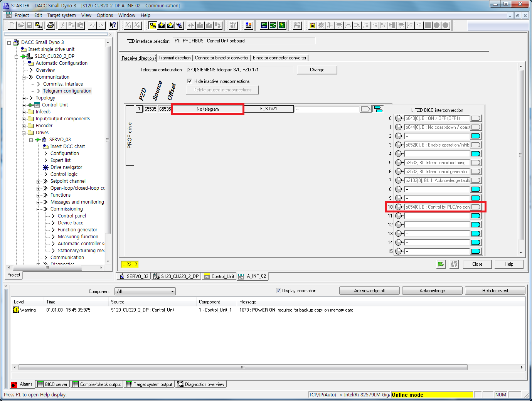Screen dimensions: 532x401
Task: Expand the Setpoint channel node
Action: coord(38,181)
